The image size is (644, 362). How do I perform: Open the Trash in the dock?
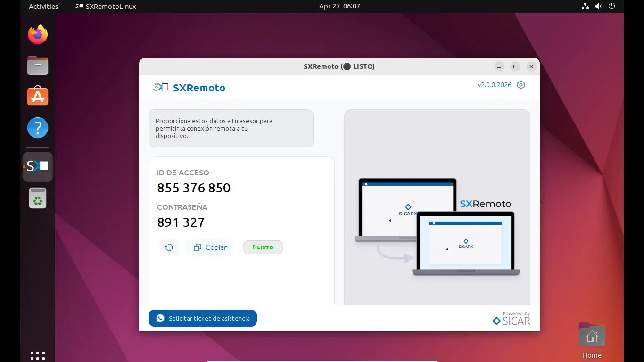(38, 198)
